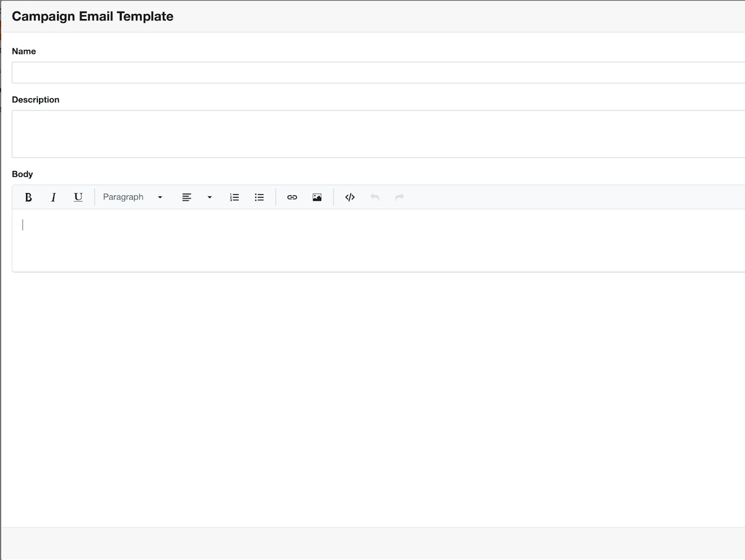
Task: Toggle italic formatting in the editor
Action: (53, 197)
